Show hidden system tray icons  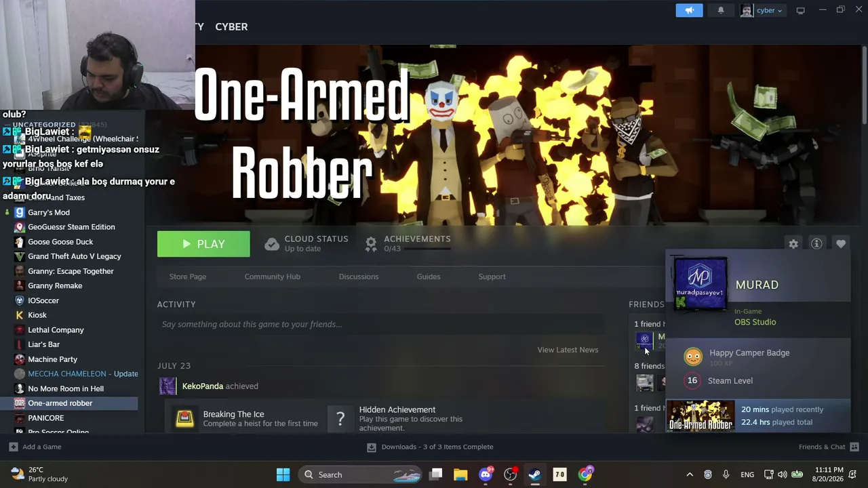tap(690, 474)
